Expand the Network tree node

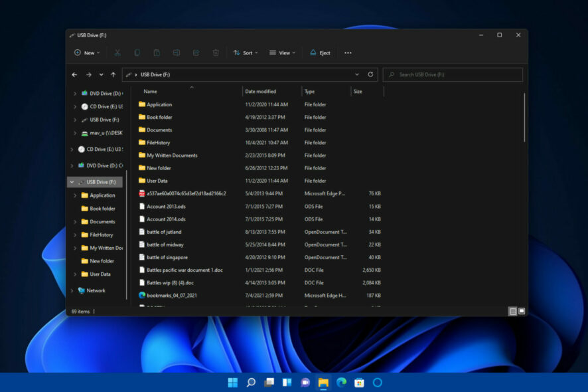(72, 290)
